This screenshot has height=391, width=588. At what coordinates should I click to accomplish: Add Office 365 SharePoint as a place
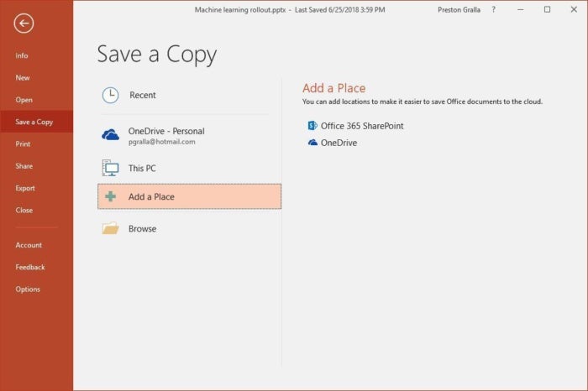(355, 126)
